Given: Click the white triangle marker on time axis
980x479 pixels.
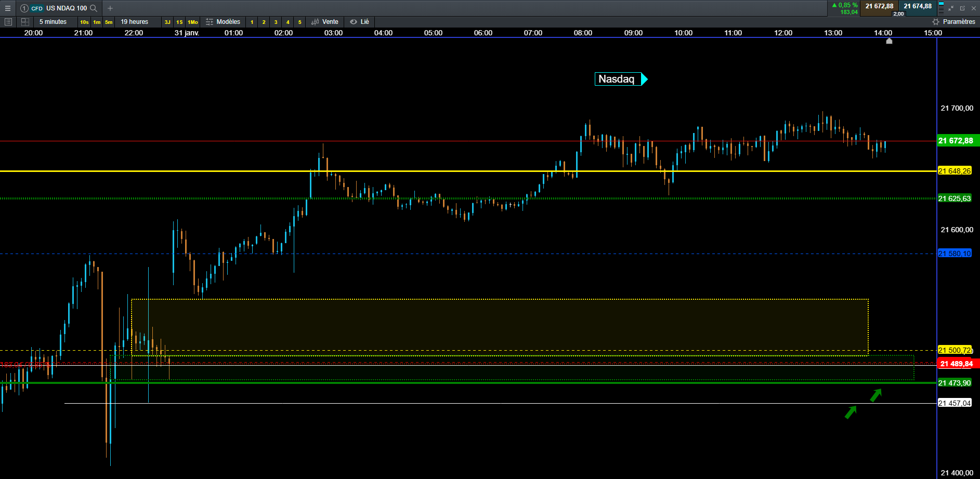Looking at the screenshot, I should [x=889, y=41].
